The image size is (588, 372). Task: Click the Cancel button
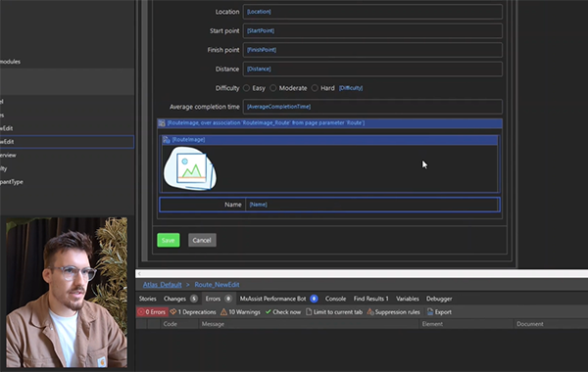202,240
